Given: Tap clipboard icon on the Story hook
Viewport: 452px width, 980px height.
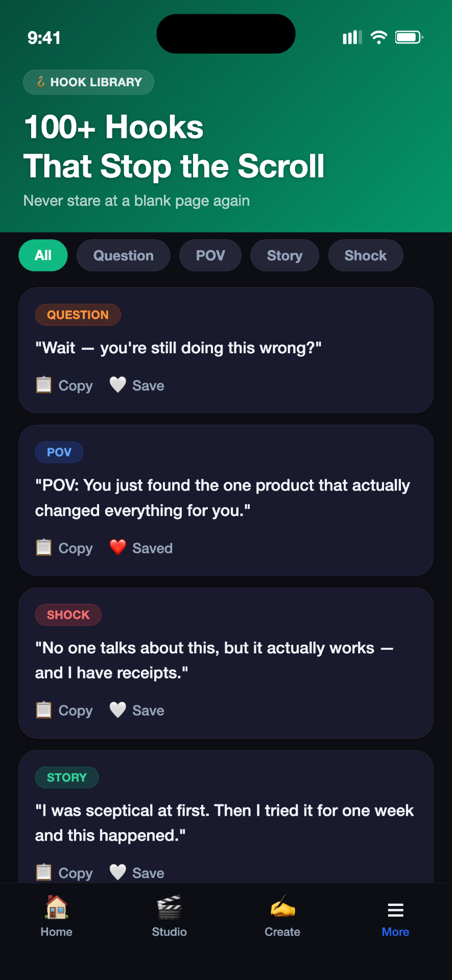Looking at the screenshot, I should (44, 872).
